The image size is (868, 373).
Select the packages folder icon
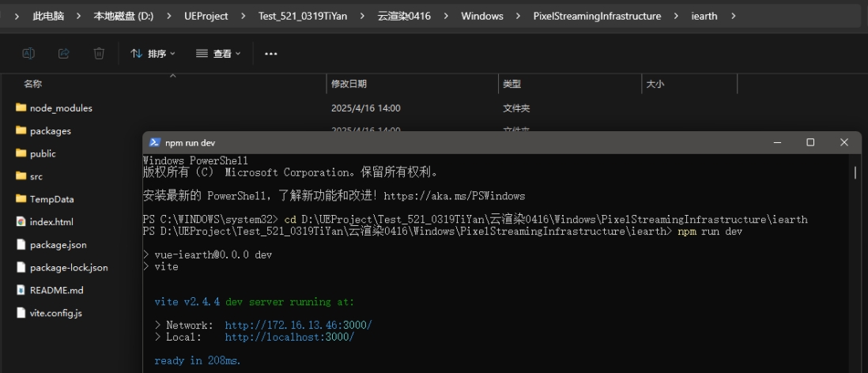coord(21,130)
